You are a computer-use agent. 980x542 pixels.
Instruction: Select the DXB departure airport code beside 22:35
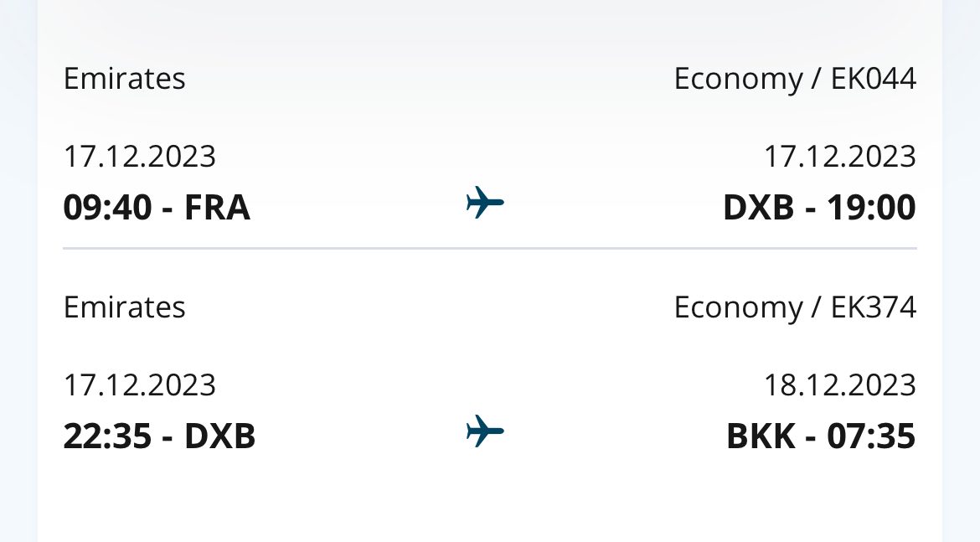pos(219,436)
